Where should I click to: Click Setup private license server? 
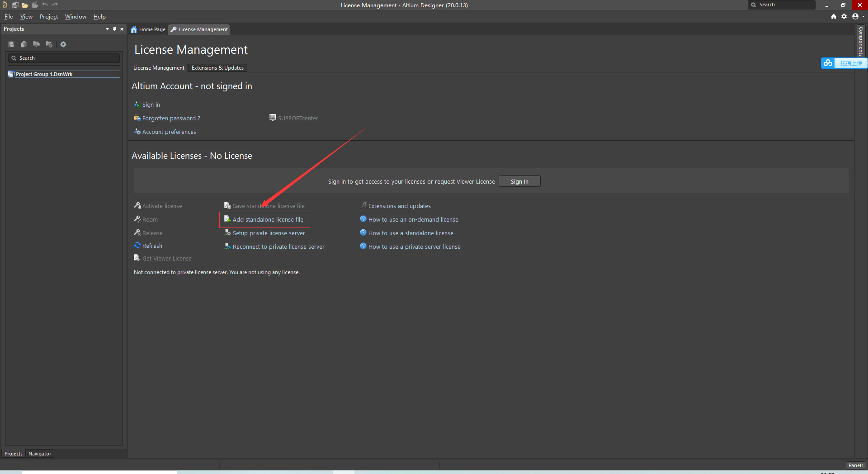[x=269, y=233]
